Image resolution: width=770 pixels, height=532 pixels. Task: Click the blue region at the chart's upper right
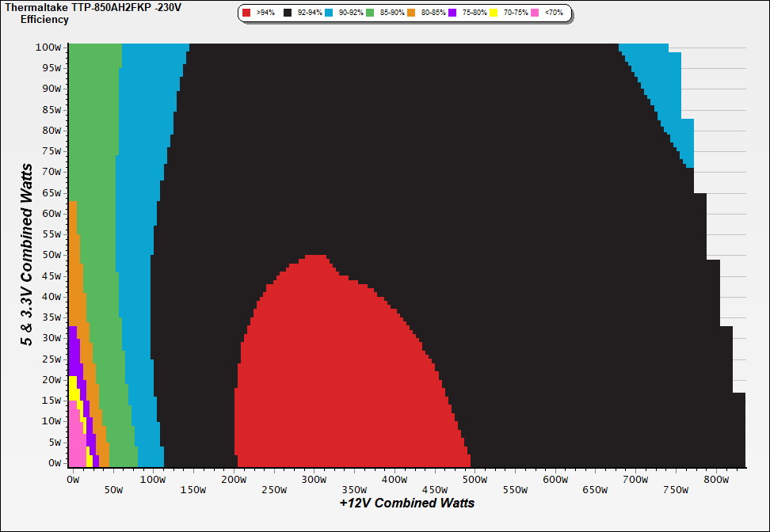(x=664, y=87)
